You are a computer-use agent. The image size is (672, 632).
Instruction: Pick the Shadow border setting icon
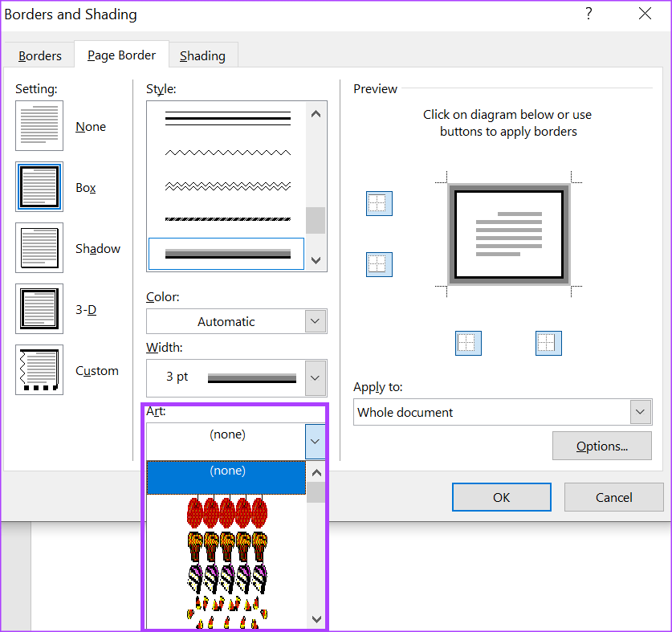point(39,248)
